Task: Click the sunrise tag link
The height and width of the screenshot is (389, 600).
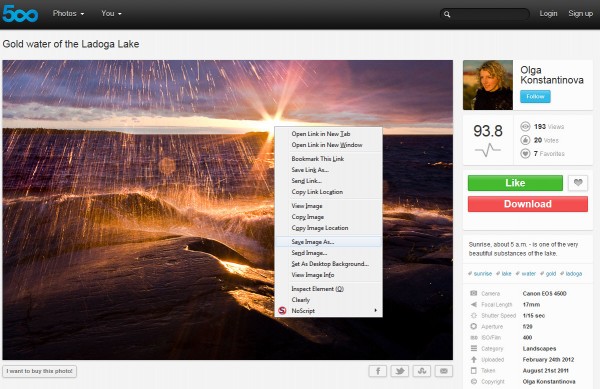Action: click(480, 273)
